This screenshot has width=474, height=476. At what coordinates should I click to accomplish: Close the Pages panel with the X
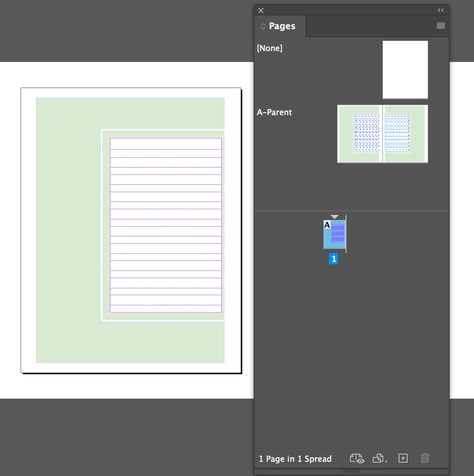[x=261, y=11]
